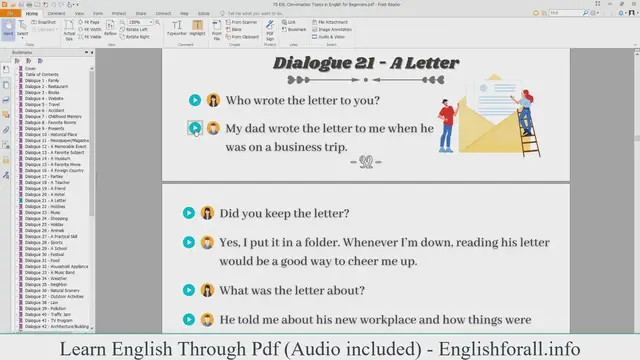The height and width of the screenshot is (360, 640).
Task: Play audio for "Did you keep the letter?"
Action: [x=189, y=213]
